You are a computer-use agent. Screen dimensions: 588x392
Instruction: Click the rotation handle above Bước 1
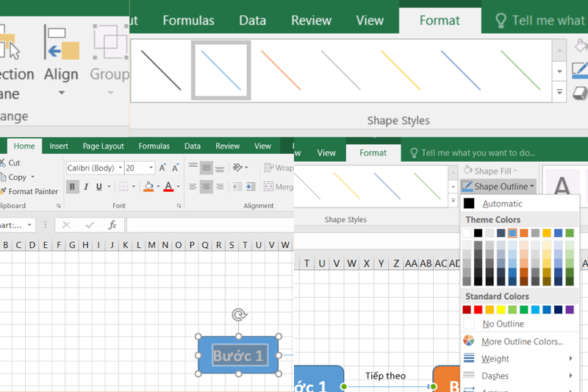pos(239,314)
